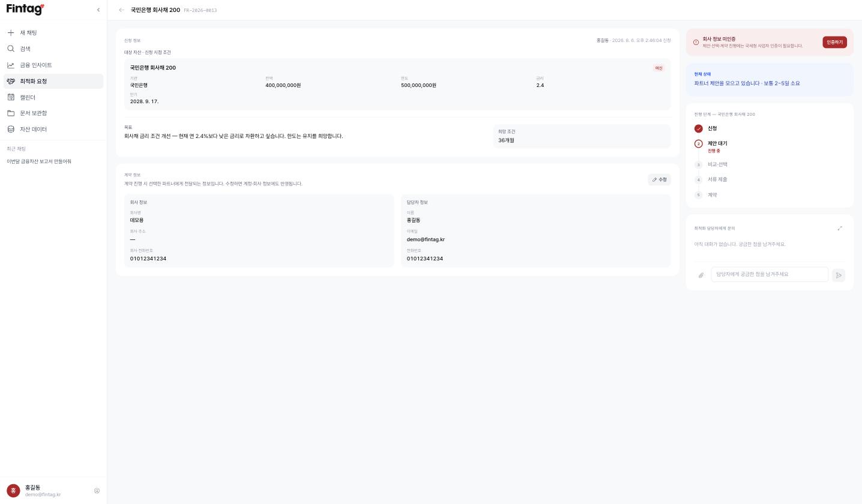Viewport: 862px width, 504px height.
Task: Click status text 파트너 제안을 모으고 있습니다
Action: 727,83
